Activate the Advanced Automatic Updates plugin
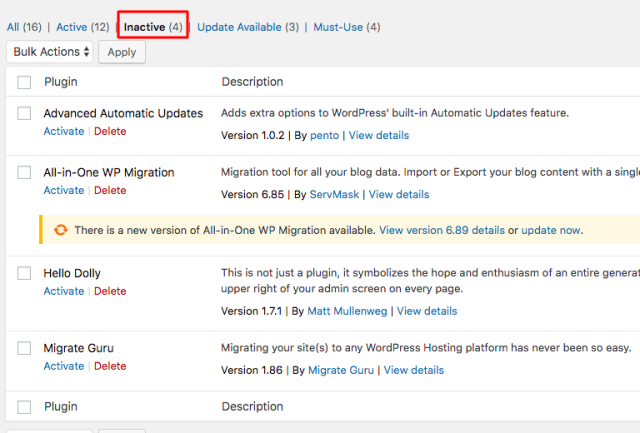Screen dimensions: 640x433 (64, 131)
